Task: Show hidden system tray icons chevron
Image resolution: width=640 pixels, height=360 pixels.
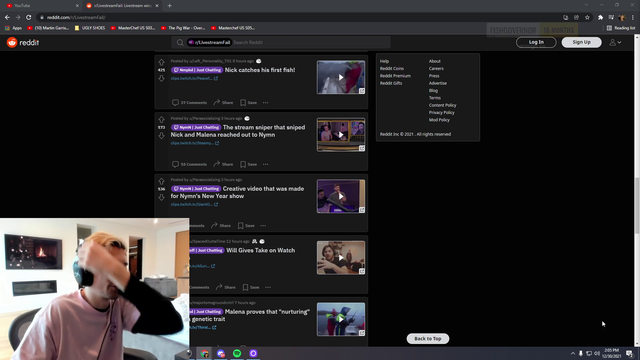Action: click(573, 353)
